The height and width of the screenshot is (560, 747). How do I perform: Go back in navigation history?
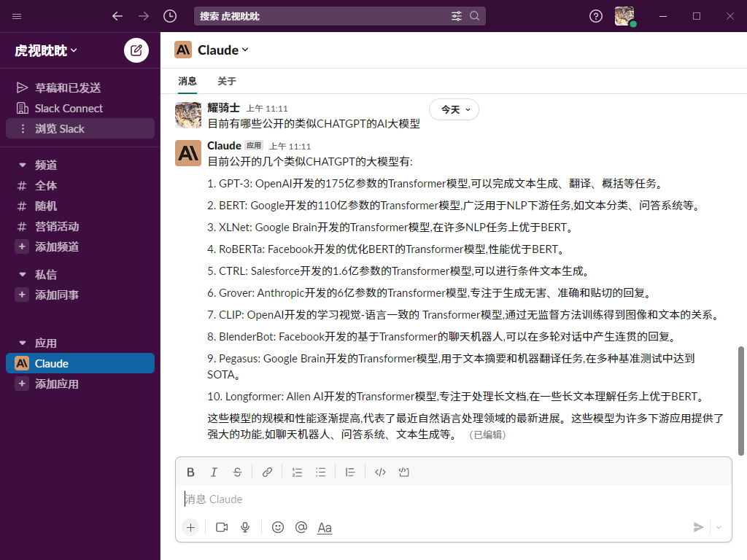click(x=117, y=16)
